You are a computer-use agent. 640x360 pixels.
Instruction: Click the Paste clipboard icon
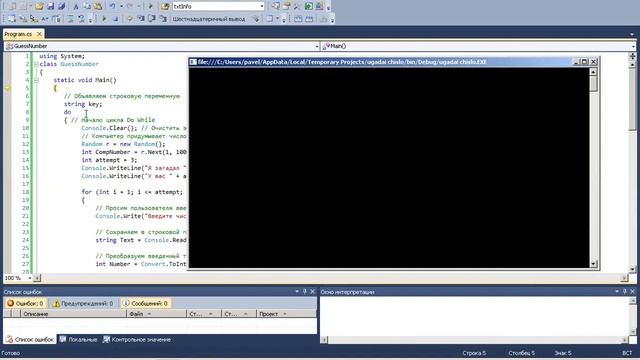click(x=98, y=6)
